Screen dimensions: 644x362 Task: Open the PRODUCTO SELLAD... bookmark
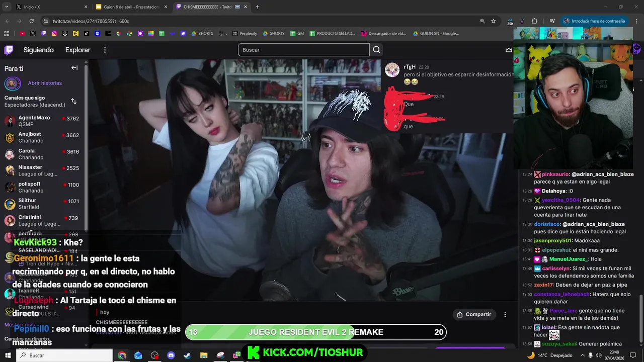click(x=332, y=34)
